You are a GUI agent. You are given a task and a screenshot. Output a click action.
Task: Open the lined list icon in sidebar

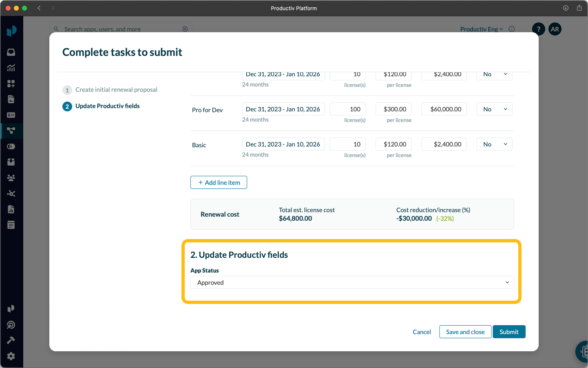(x=11, y=225)
